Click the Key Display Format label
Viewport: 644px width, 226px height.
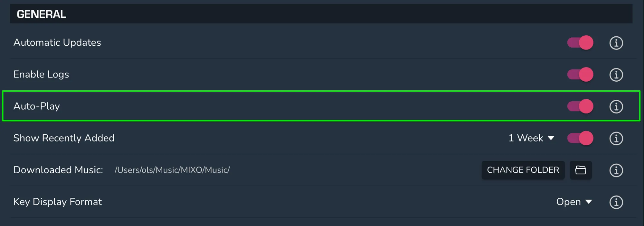tap(58, 202)
